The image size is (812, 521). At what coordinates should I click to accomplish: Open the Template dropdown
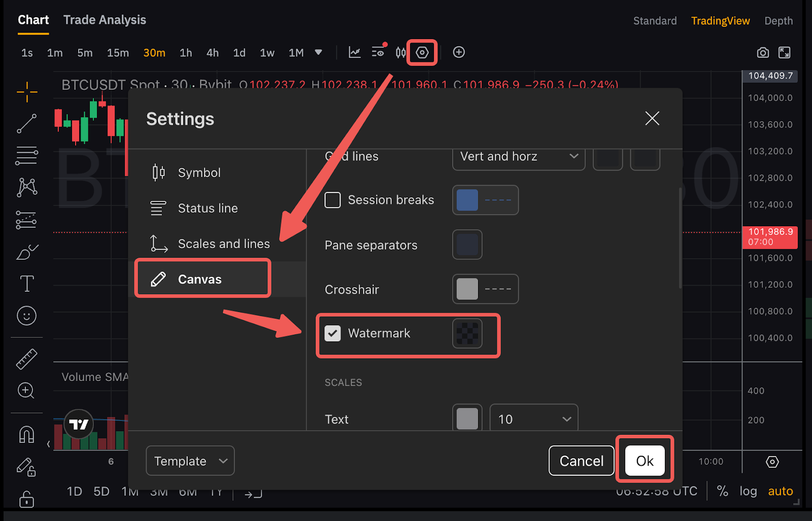coord(190,461)
